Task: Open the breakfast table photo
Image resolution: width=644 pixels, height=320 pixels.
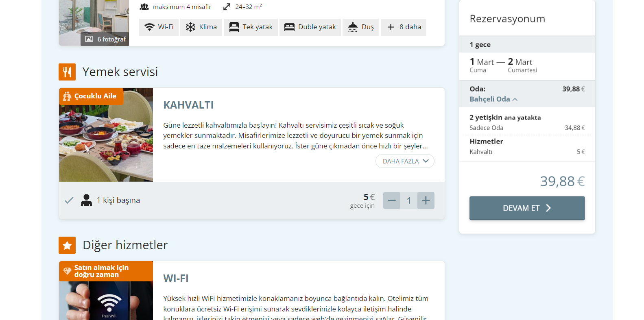Action: pos(106,135)
